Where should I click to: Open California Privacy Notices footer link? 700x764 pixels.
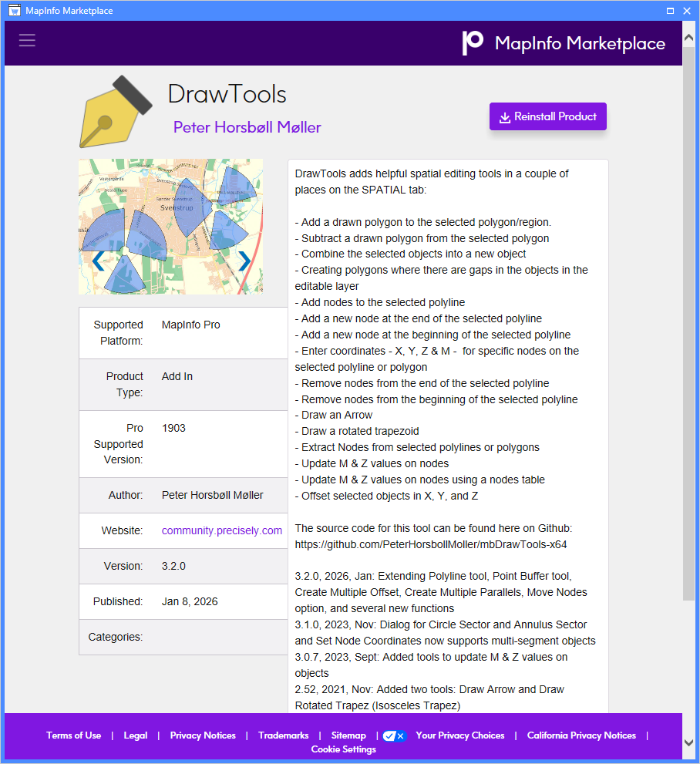[581, 735]
